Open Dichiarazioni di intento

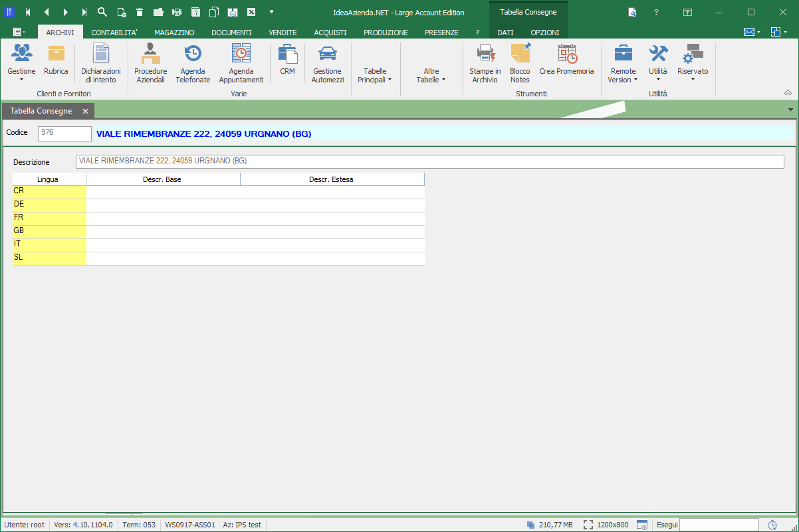(101, 64)
